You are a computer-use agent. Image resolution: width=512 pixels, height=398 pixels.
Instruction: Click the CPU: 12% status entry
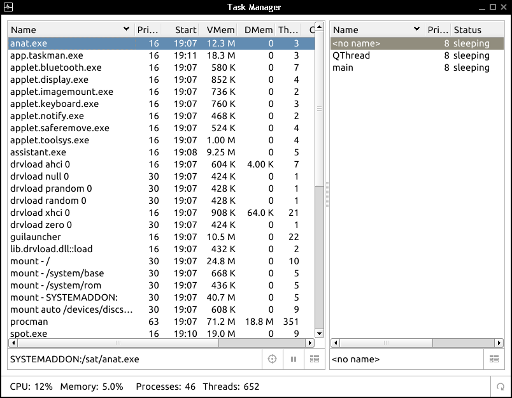click(31, 387)
